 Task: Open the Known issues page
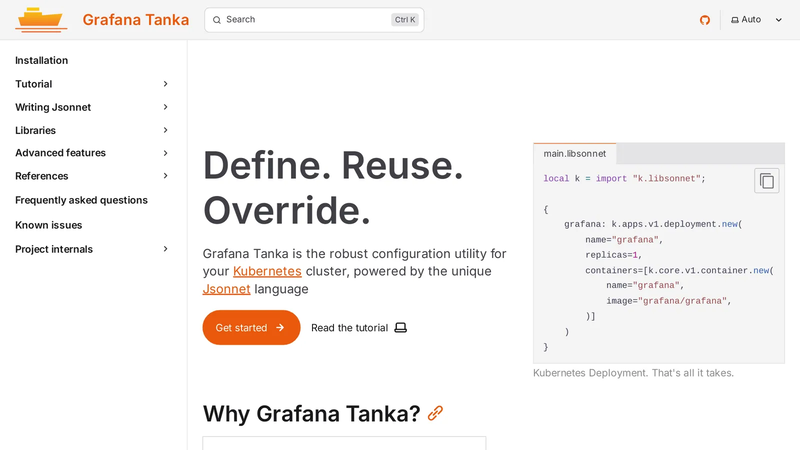(48, 225)
